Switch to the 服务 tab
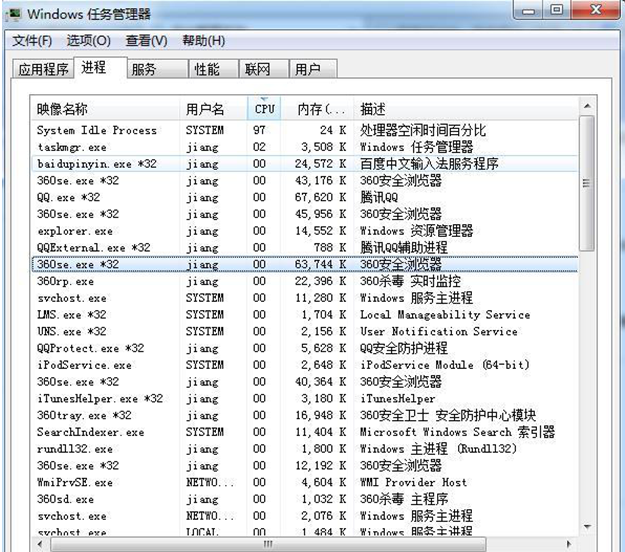 158,69
